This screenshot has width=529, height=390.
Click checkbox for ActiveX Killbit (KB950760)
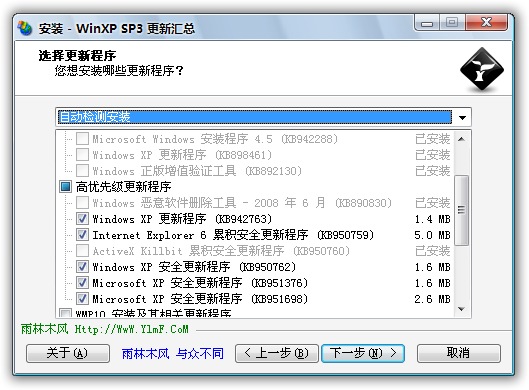pos(82,251)
